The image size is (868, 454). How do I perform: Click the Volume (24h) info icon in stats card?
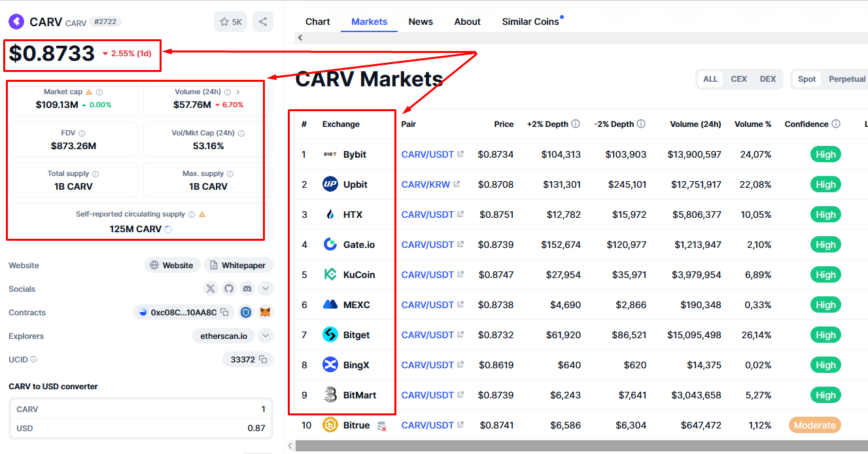pos(228,92)
